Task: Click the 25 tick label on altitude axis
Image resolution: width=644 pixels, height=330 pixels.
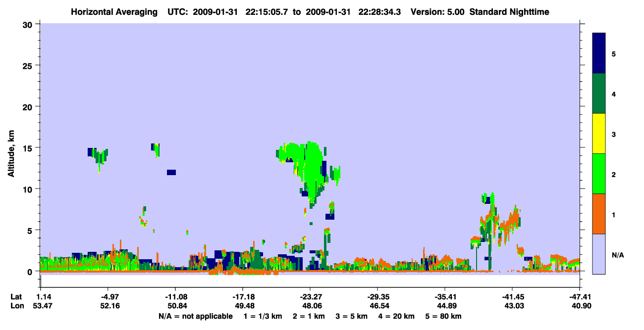Action: pos(28,65)
